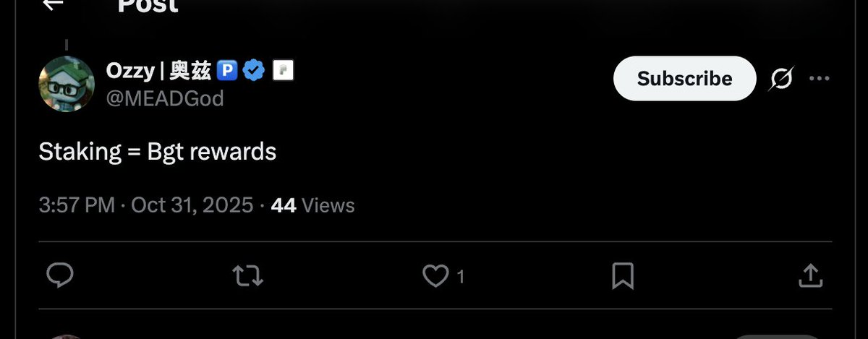Like the post with the heart icon
The width and height of the screenshot is (868, 339).
coord(435,275)
